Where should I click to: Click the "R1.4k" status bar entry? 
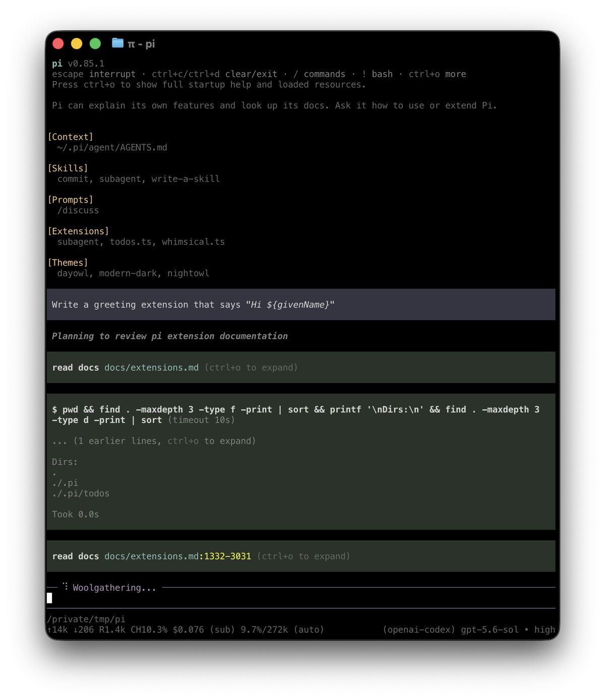click(x=112, y=630)
